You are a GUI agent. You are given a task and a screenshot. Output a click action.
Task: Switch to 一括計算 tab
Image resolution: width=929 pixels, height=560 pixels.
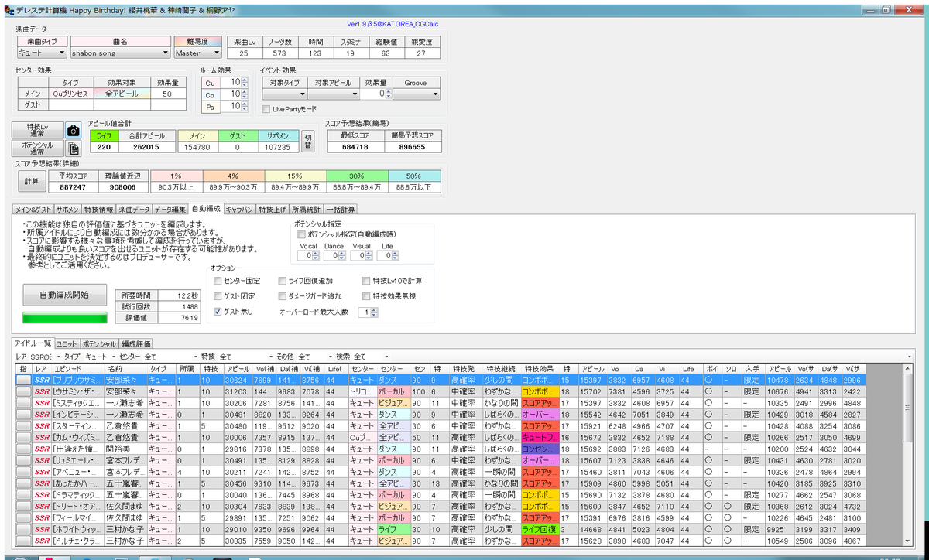pyautogui.click(x=340, y=210)
